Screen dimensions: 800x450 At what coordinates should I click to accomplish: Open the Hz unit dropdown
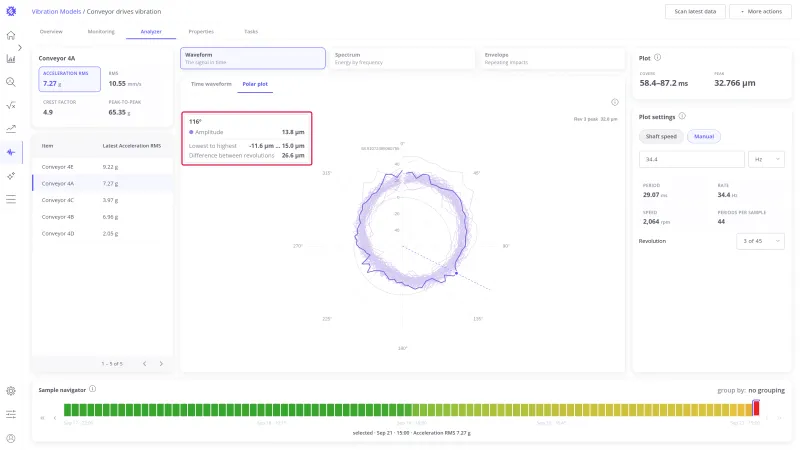[x=766, y=159]
